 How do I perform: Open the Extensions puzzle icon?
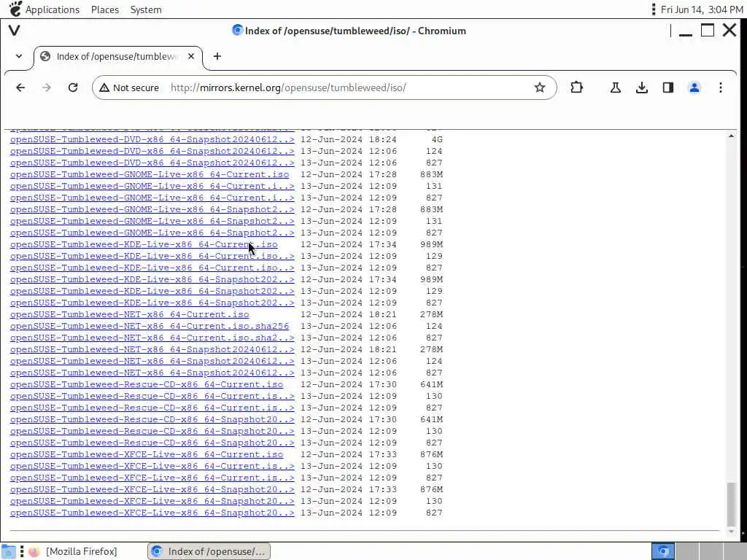[576, 87]
